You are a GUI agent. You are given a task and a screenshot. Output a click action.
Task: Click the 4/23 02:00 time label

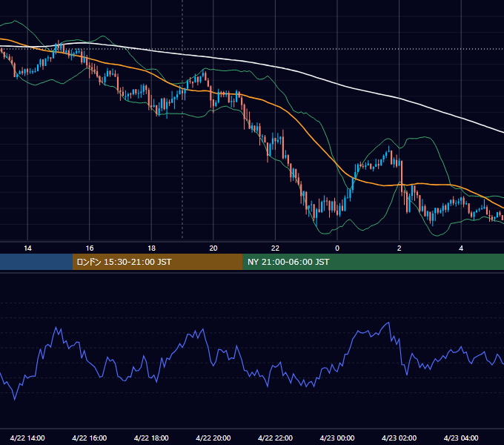tap(399, 438)
